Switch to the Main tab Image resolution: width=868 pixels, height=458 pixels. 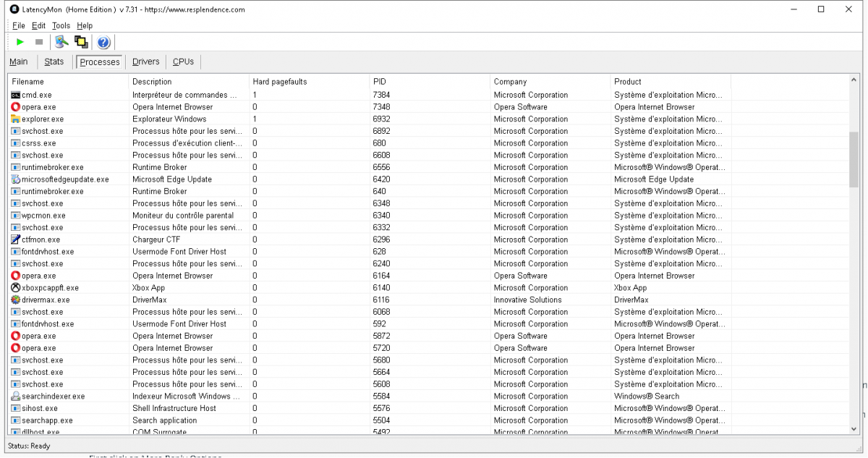point(19,62)
